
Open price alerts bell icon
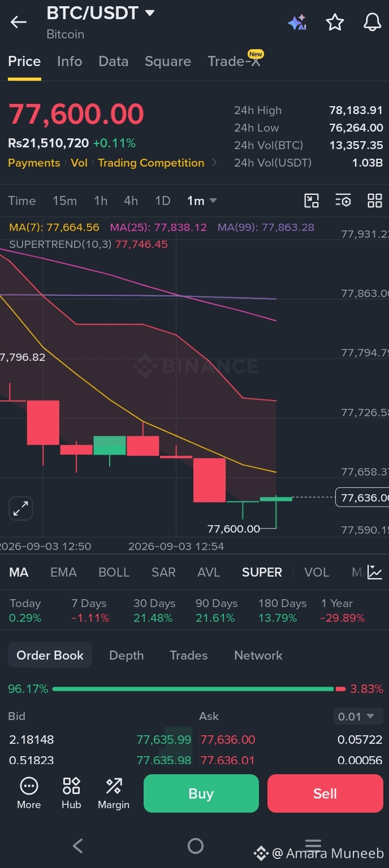point(372,22)
